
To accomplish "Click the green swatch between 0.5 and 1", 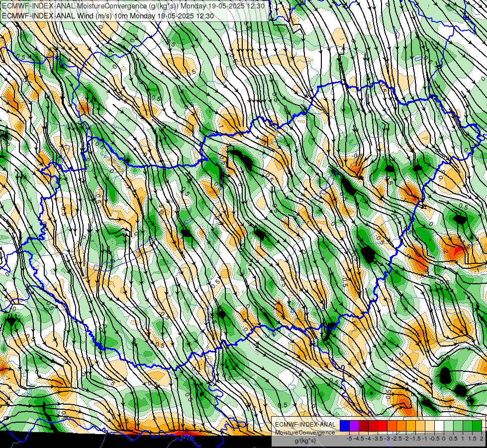I will point(458,426).
